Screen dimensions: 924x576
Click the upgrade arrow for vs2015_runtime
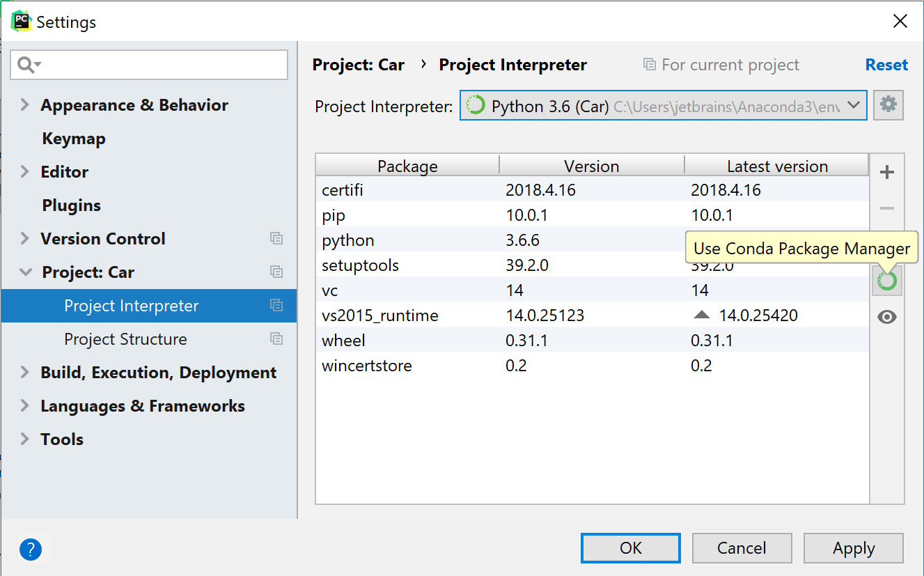[x=701, y=316]
